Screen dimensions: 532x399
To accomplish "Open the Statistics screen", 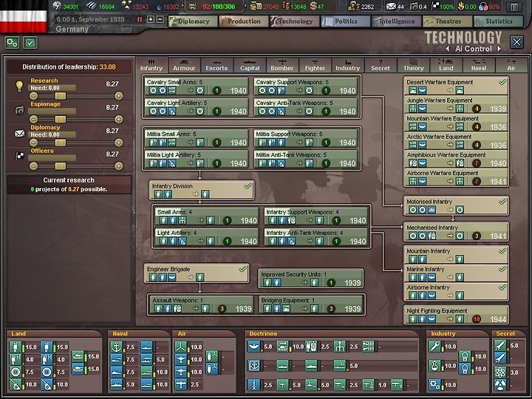I will (x=498, y=21).
